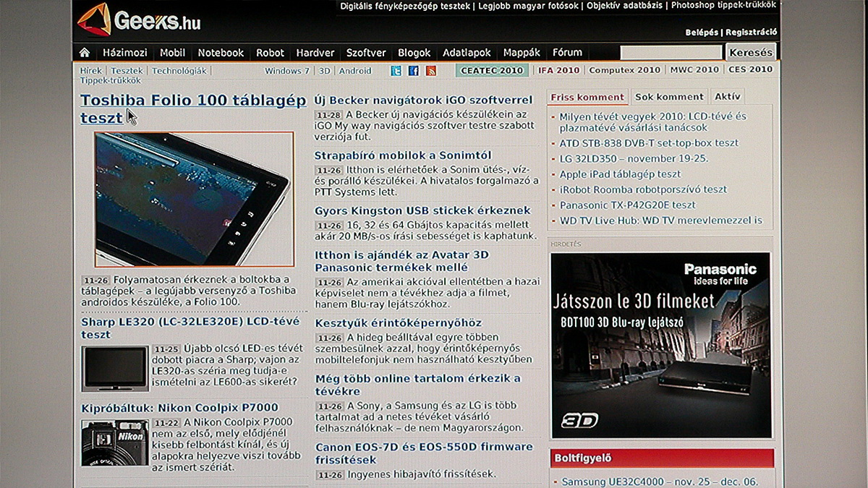The width and height of the screenshot is (868, 488).
Task: Open Új Becker navigátorok iGO szoftverrel article
Action: tap(423, 99)
